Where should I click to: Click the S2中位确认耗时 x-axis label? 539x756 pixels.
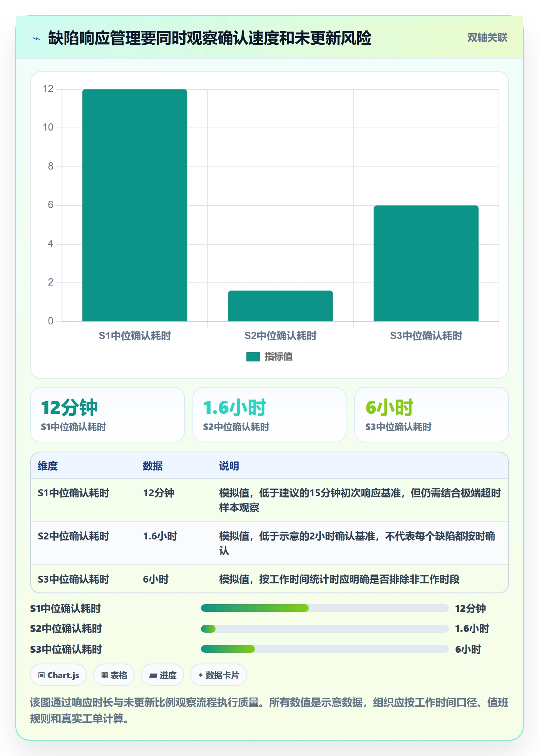280,336
